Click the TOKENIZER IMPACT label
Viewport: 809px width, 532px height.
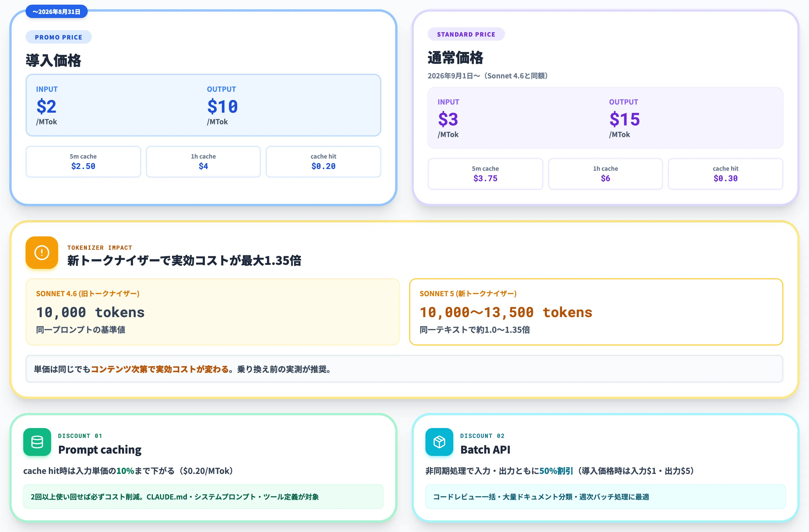click(x=100, y=248)
